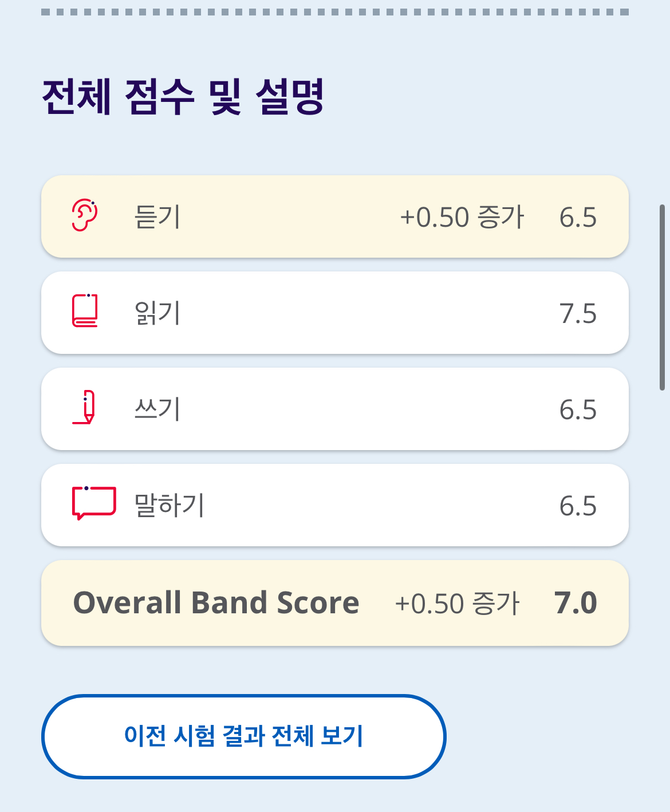670x812 pixels.
Task: Click 이전 시험 결과 전체 보기 button
Action: 243,736
